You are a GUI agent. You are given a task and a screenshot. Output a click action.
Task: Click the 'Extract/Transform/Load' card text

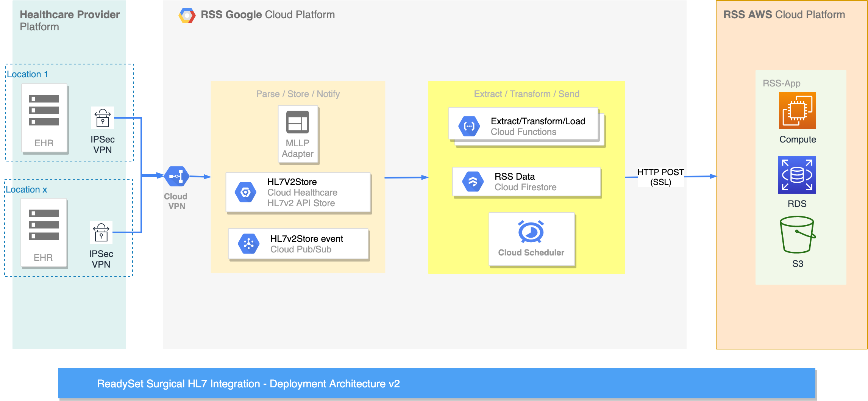[538, 121]
